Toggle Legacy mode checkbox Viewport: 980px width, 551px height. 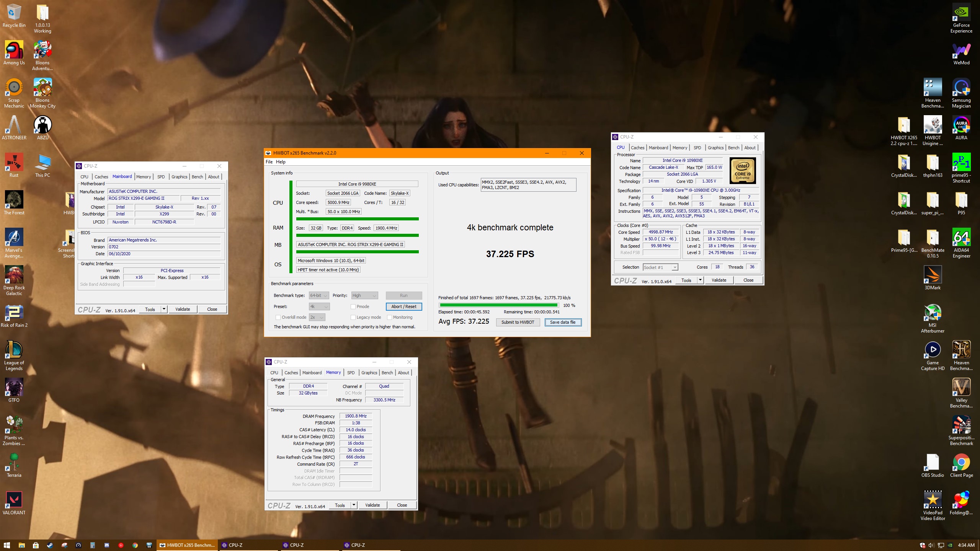tap(353, 317)
